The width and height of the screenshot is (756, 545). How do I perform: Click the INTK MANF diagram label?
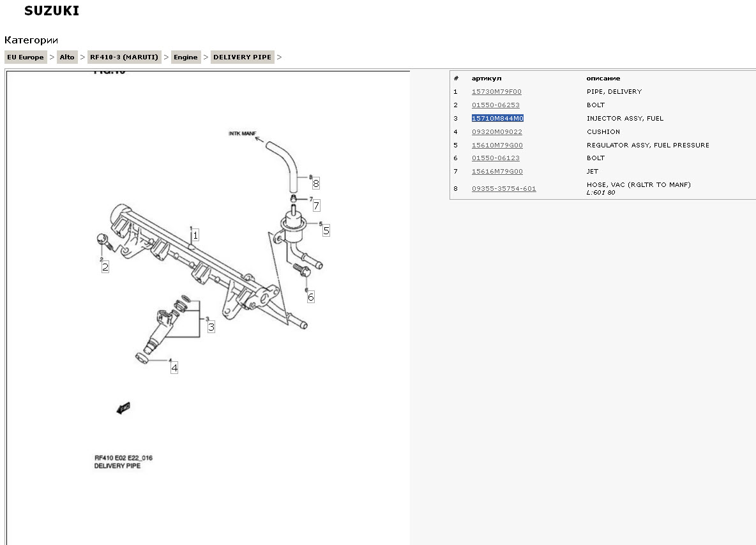pyautogui.click(x=243, y=133)
